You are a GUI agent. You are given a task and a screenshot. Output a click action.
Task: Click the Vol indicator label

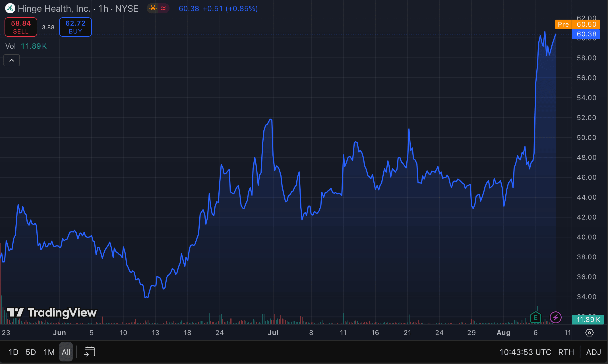(11, 46)
